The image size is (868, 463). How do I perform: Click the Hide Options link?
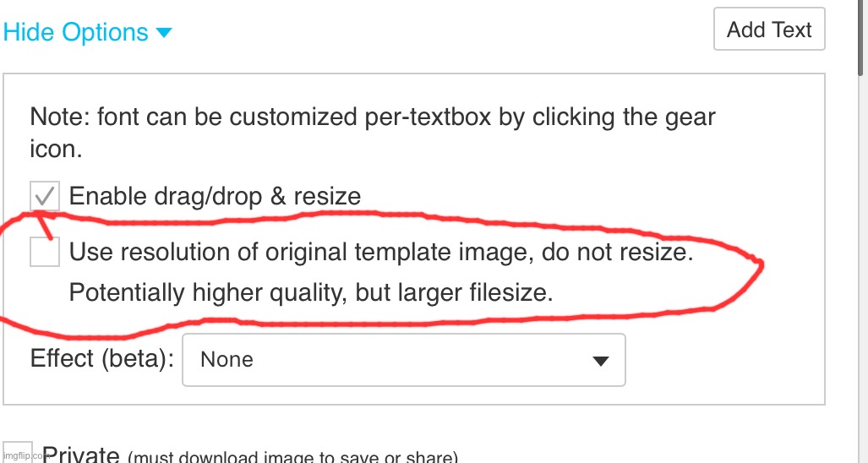click(x=76, y=33)
